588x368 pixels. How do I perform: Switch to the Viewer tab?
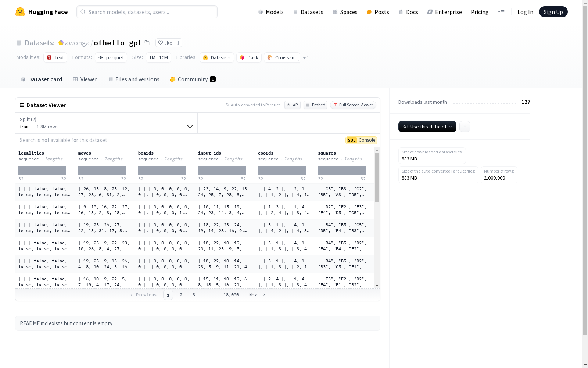85,79
